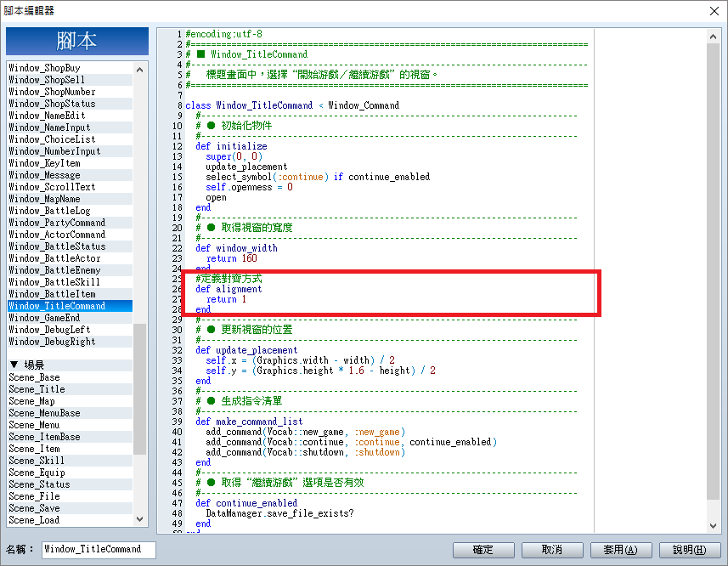Screen dimensions: 728x566
Task: Click script list scroll up arrow
Action: (140, 70)
